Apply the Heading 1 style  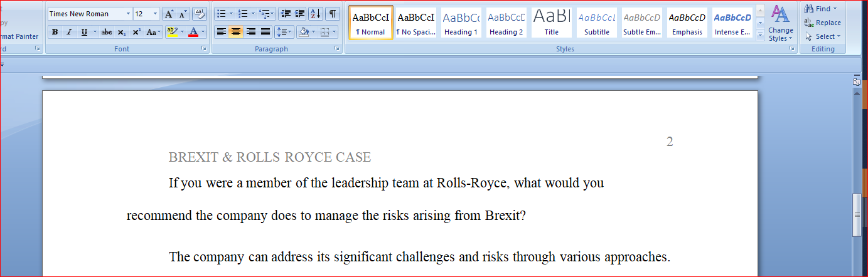461,23
